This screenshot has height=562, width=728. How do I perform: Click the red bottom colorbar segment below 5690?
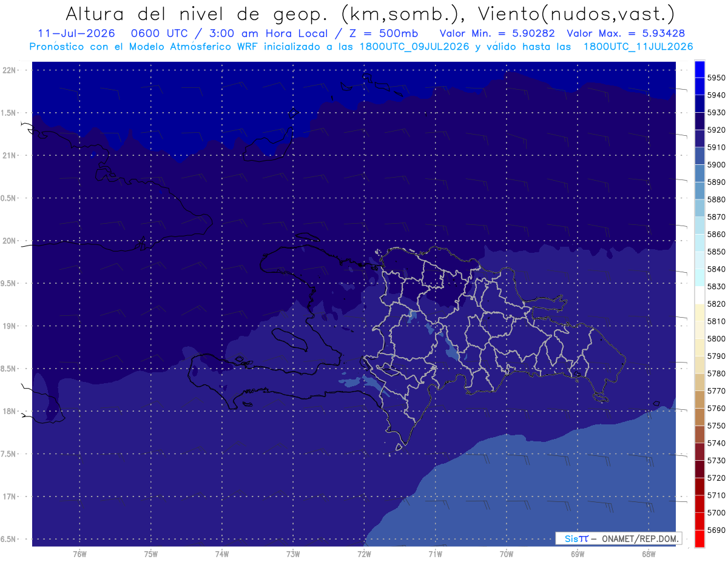click(x=699, y=538)
